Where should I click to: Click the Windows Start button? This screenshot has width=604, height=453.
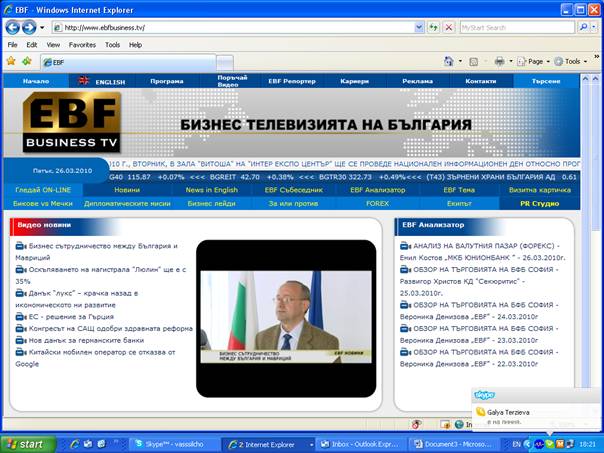pyautogui.click(x=25, y=443)
